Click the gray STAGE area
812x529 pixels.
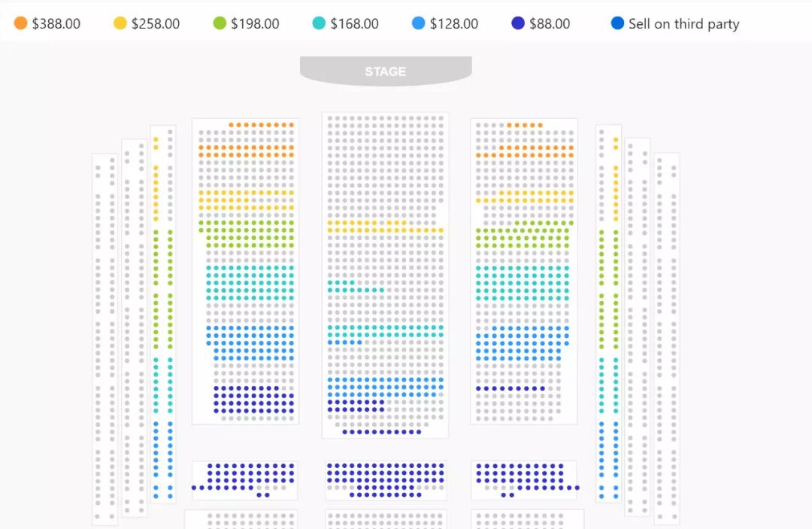[386, 71]
